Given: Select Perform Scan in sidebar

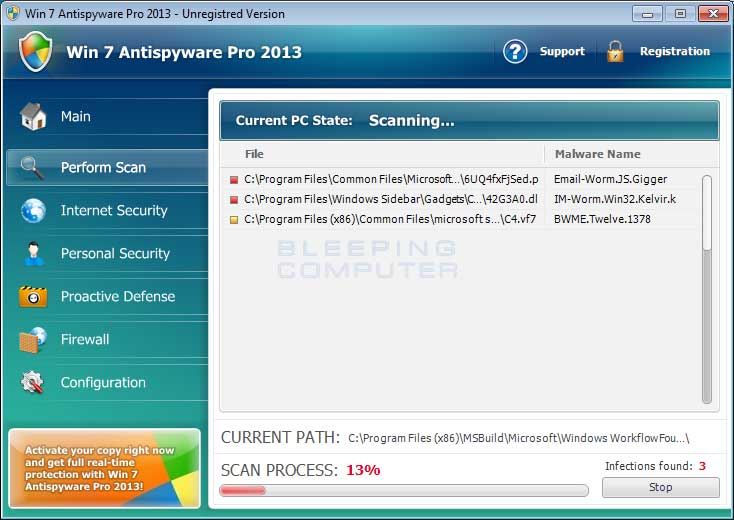Looking at the screenshot, I should [107, 168].
